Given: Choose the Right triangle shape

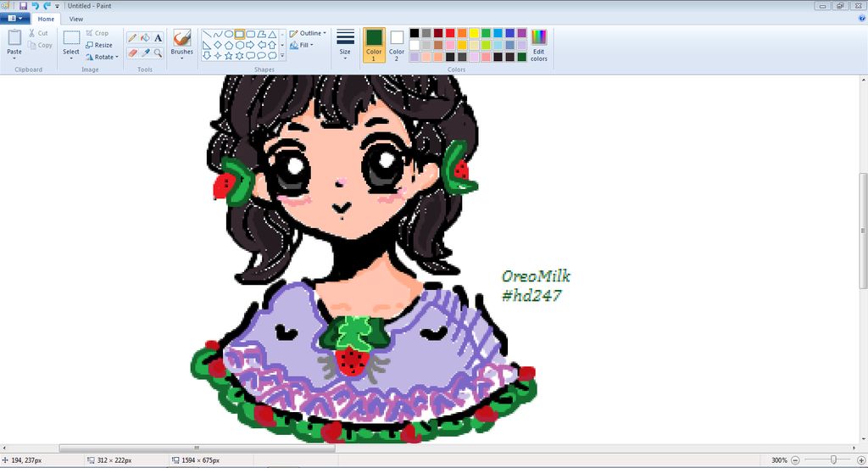Looking at the screenshot, I should click(207, 45).
